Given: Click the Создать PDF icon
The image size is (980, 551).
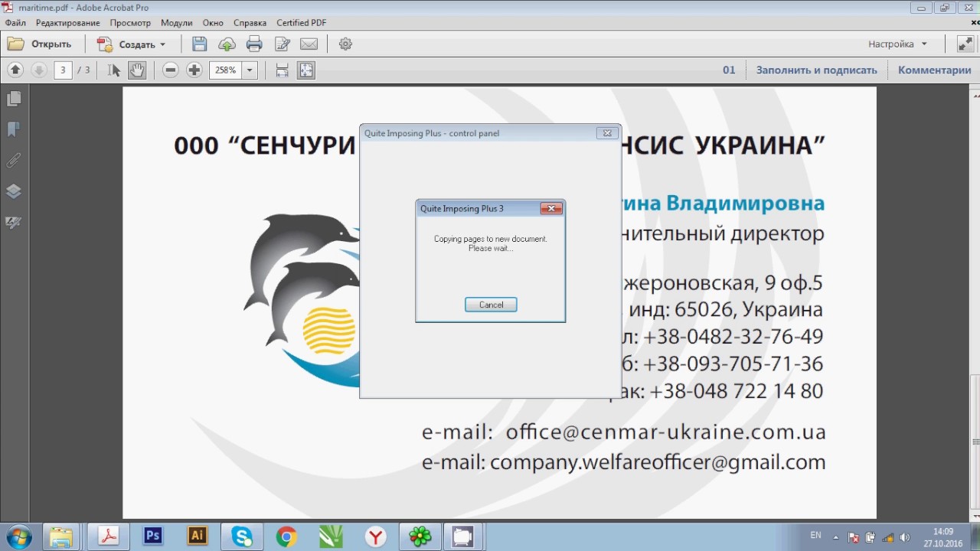Looking at the screenshot, I should coord(104,44).
